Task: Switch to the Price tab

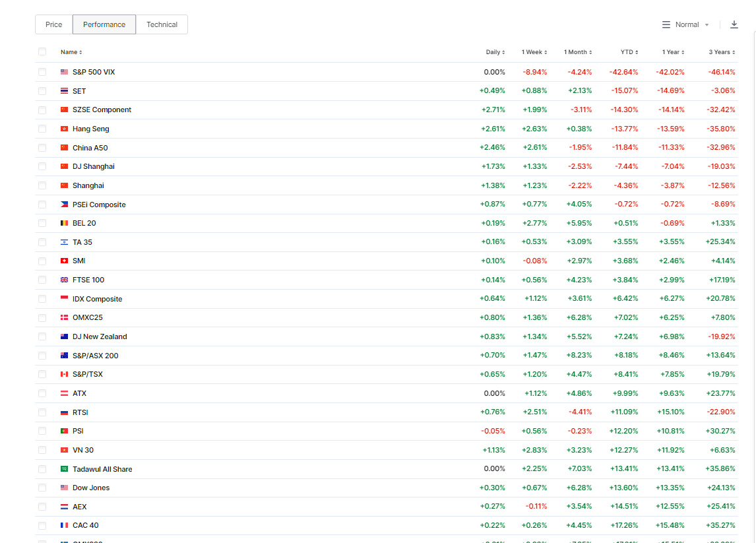Action: 54,24
